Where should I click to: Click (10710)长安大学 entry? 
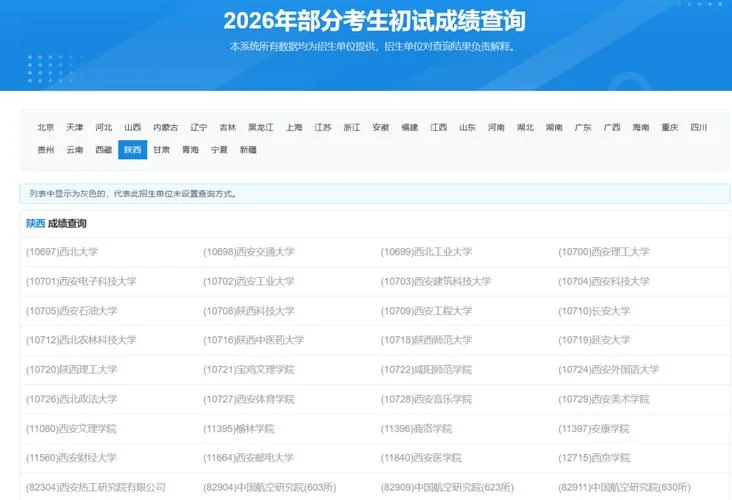594,310
